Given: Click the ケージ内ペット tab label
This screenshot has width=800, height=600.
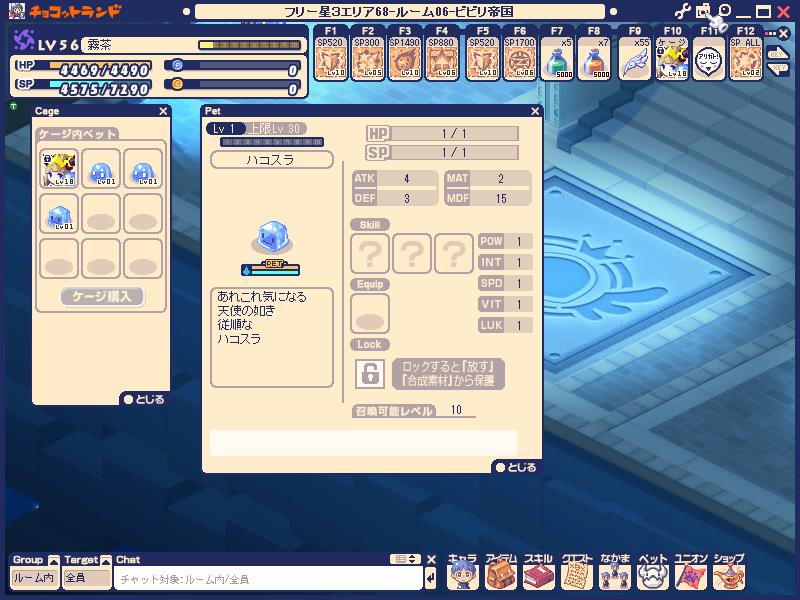Looking at the screenshot, I should (x=78, y=134).
